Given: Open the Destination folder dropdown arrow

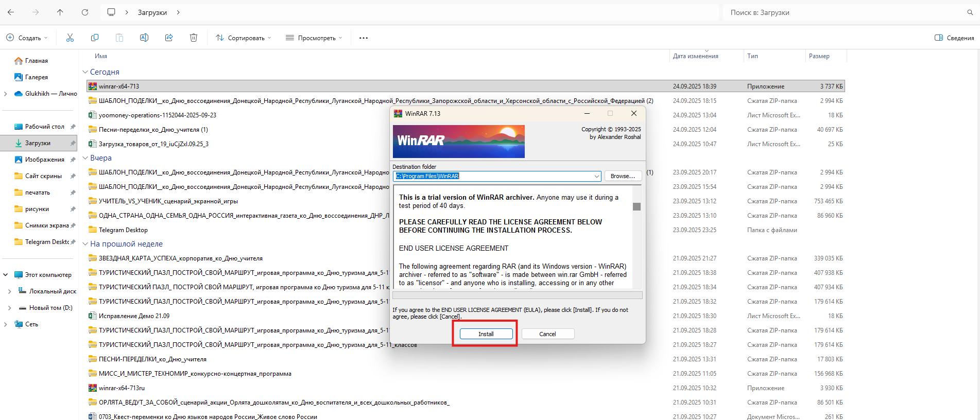Looking at the screenshot, I should point(596,176).
